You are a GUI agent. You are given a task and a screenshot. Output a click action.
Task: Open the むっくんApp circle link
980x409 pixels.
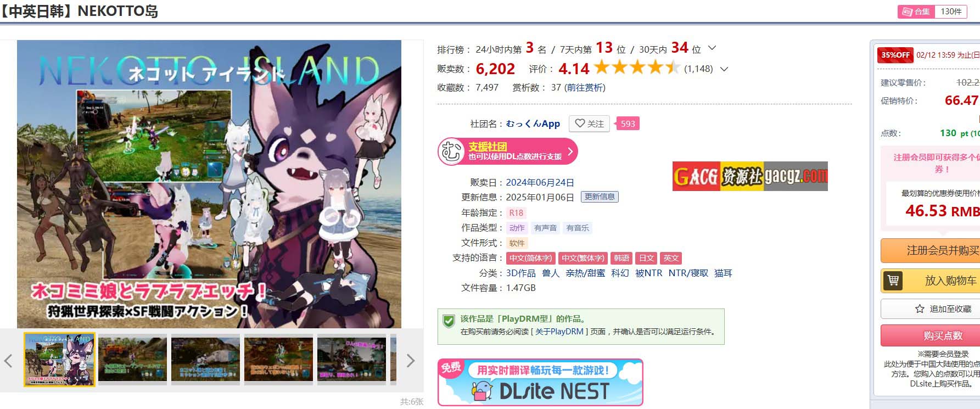pos(533,124)
